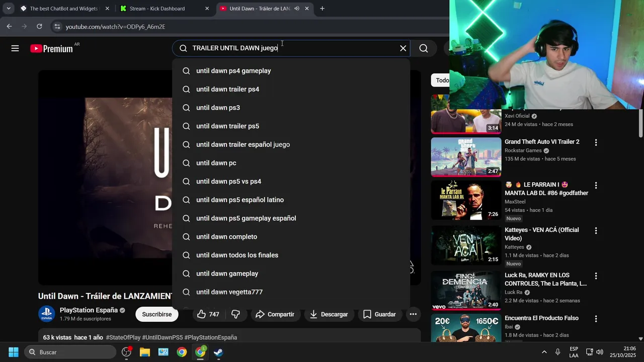
Task: Dislike the video with thumbs down
Action: [235, 314]
